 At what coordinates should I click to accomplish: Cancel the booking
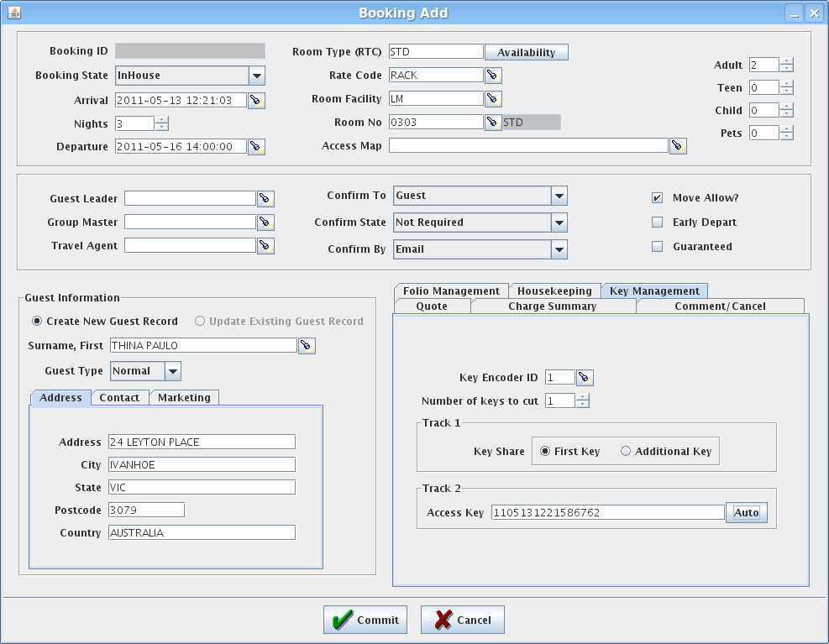(463, 620)
